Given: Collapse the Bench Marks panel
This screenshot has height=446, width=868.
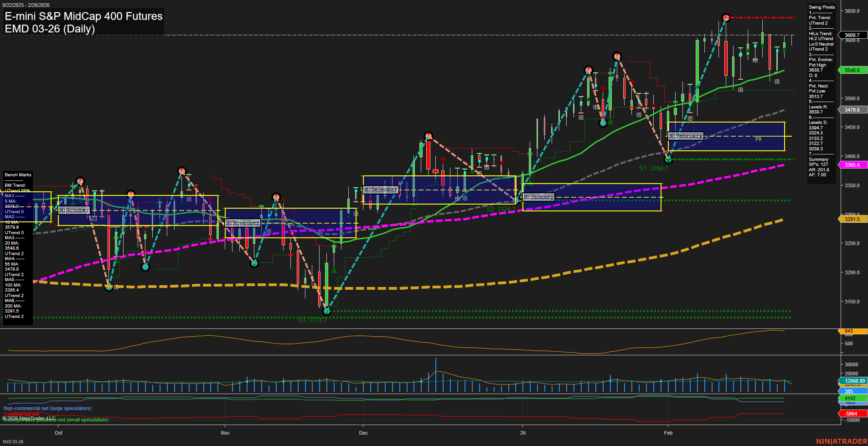Looking at the screenshot, I should click(x=17, y=174).
